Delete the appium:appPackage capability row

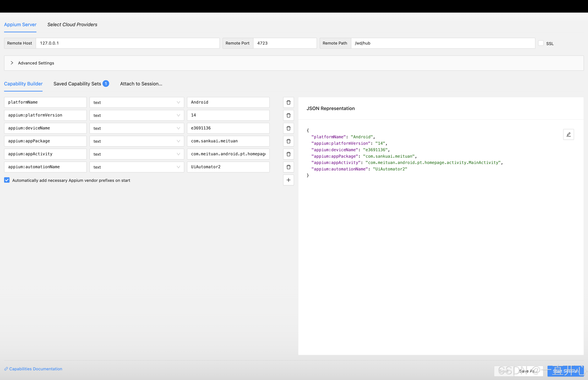click(x=288, y=141)
